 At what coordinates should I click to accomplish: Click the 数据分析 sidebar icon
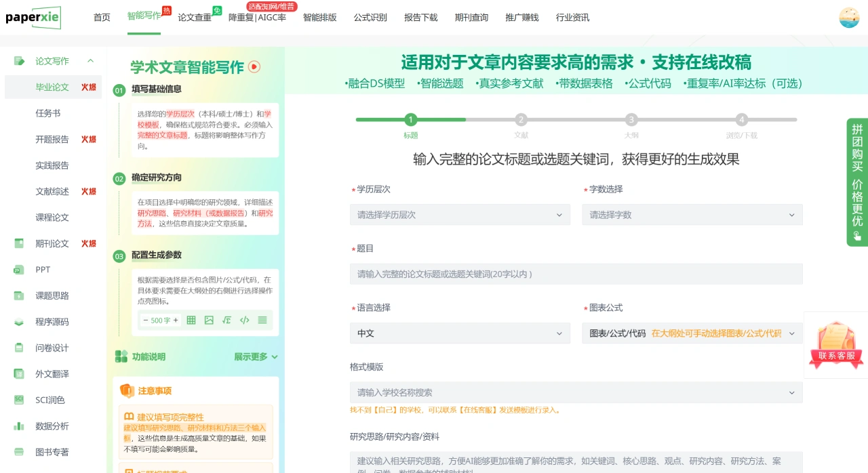tap(19, 426)
